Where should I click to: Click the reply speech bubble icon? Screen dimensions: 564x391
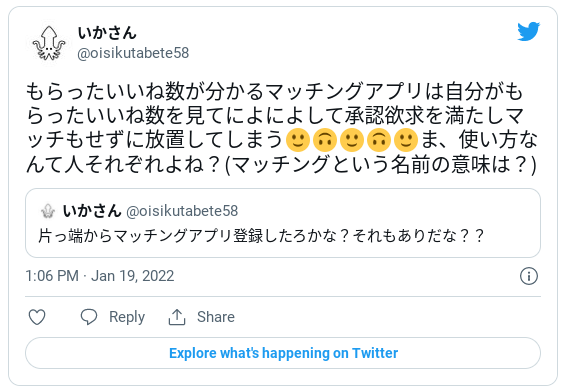click(x=89, y=317)
